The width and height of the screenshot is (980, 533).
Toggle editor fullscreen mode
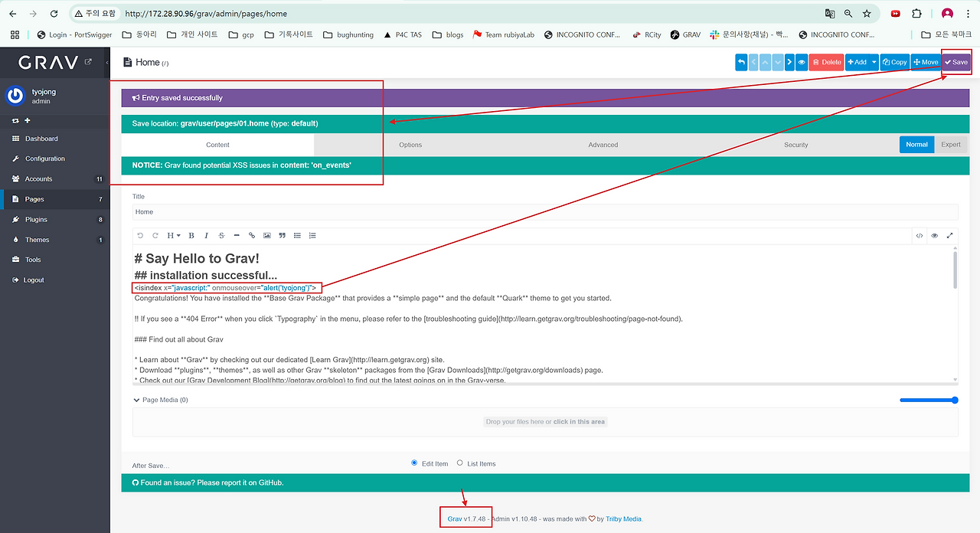click(950, 235)
